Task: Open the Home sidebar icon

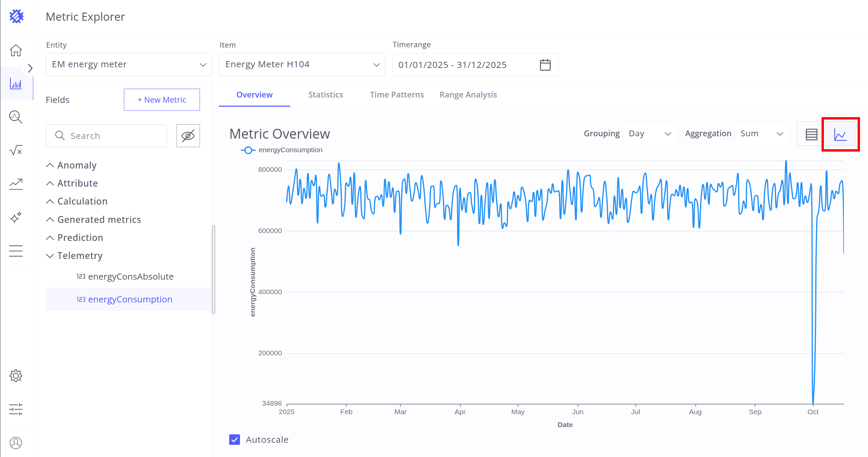Action: tap(16, 50)
